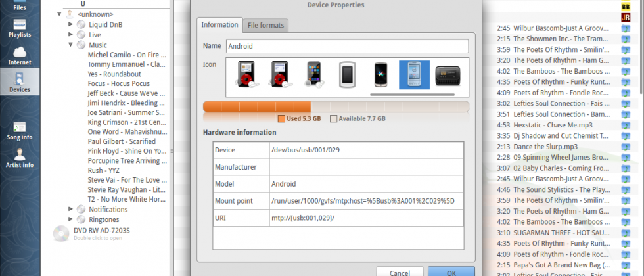The width and height of the screenshot is (644, 276).
Task: Choose the black Nexus phone device icon
Action: click(380, 75)
